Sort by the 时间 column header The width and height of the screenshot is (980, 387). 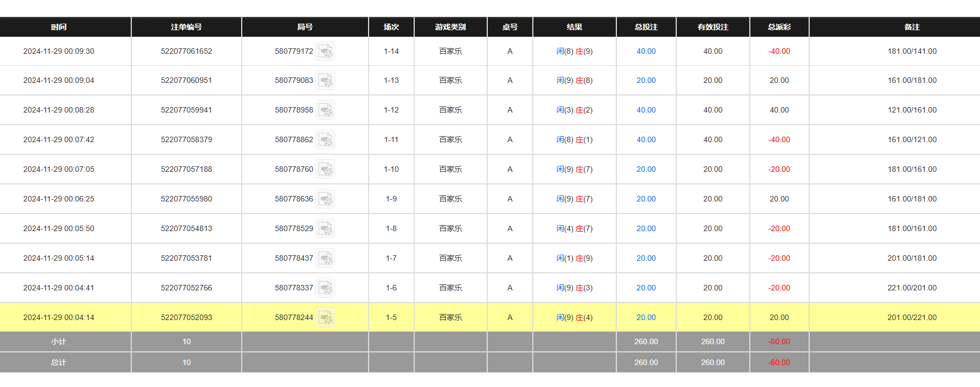[59, 27]
